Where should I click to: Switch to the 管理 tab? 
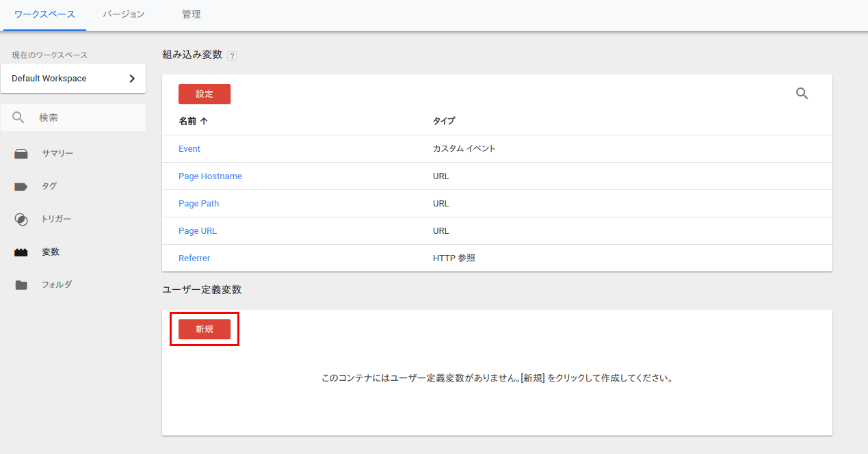(192, 14)
